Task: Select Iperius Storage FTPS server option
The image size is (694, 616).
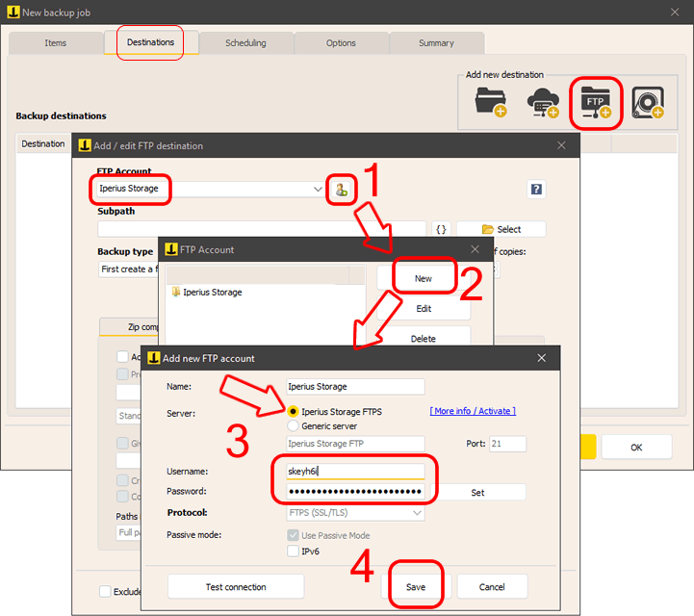Action: coord(293,412)
